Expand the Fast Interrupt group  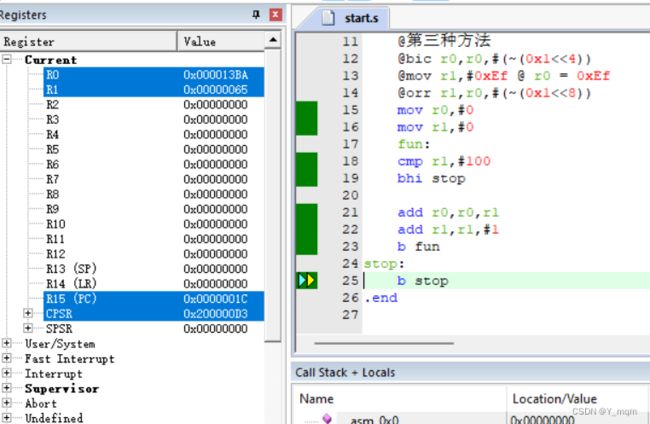(7, 358)
